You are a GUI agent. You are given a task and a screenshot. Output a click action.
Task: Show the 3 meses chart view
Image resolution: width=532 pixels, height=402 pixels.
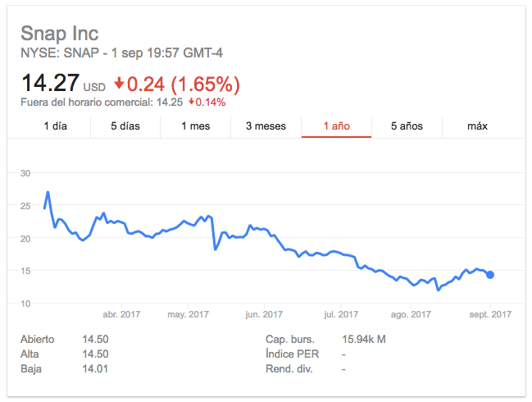click(x=266, y=126)
